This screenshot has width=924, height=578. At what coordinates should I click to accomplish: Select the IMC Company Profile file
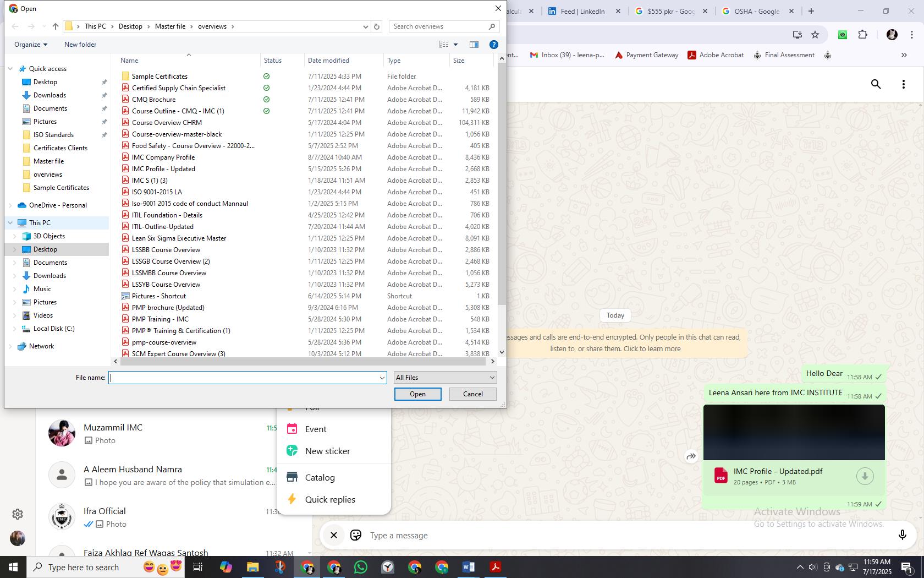163,157
